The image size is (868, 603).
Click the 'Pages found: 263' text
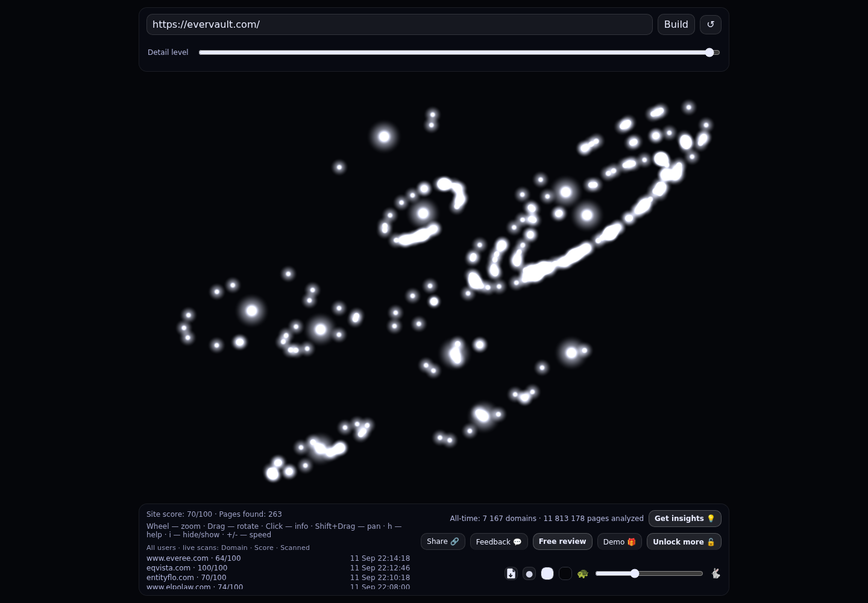point(250,514)
